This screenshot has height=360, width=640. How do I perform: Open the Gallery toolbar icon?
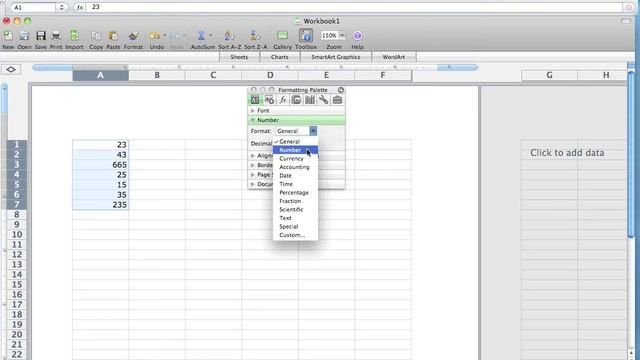click(x=282, y=36)
